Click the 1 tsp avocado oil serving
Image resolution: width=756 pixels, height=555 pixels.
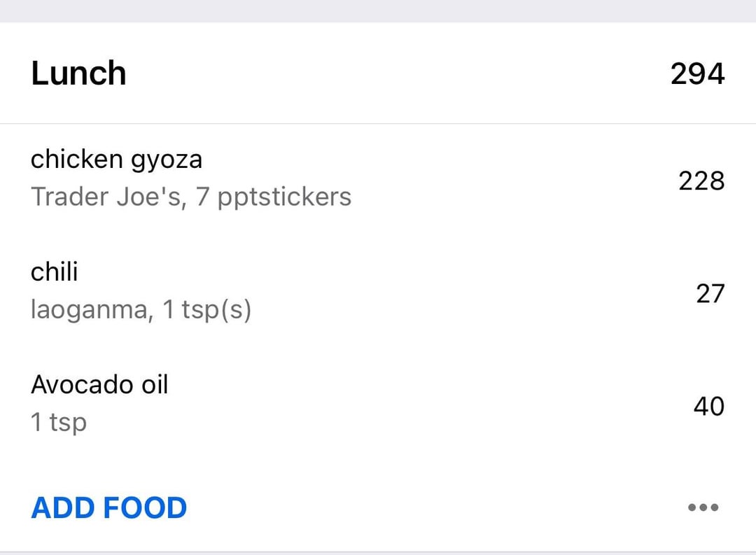pyautogui.click(x=59, y=422)
